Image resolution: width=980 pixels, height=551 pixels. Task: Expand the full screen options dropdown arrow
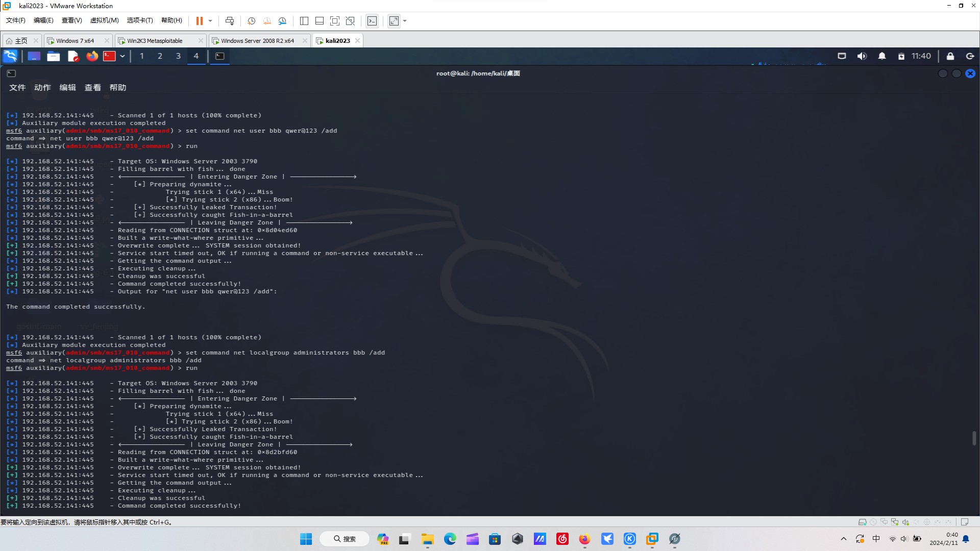pyautogui.click(x=405, y=21)
